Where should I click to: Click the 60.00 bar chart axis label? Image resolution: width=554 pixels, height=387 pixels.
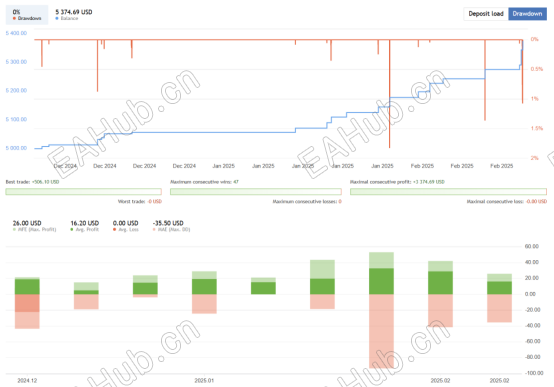pyautogui.click(x=532, y=246)
